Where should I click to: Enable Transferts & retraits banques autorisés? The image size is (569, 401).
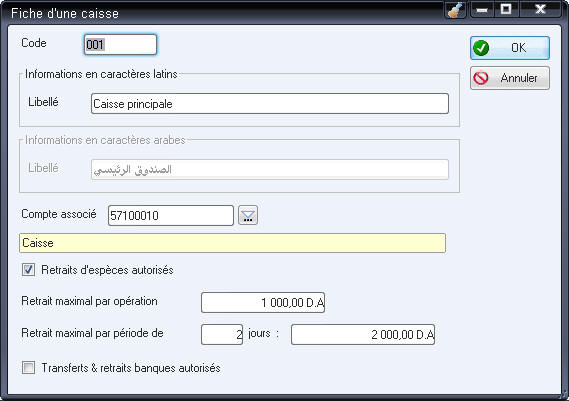(28, 368)
